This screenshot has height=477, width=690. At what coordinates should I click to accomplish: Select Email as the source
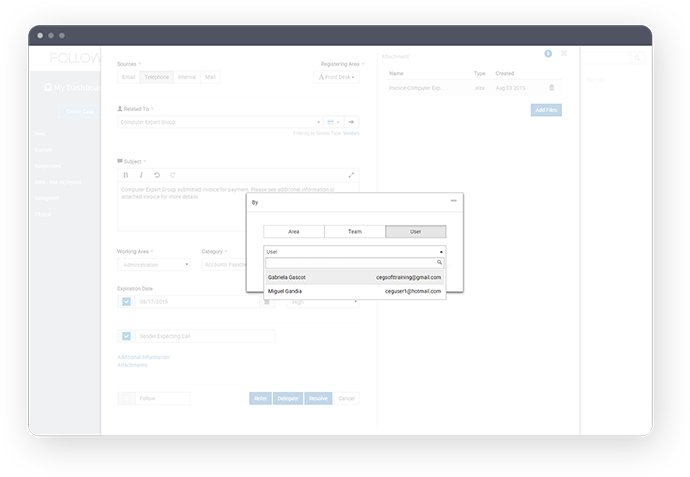[128, 77]
